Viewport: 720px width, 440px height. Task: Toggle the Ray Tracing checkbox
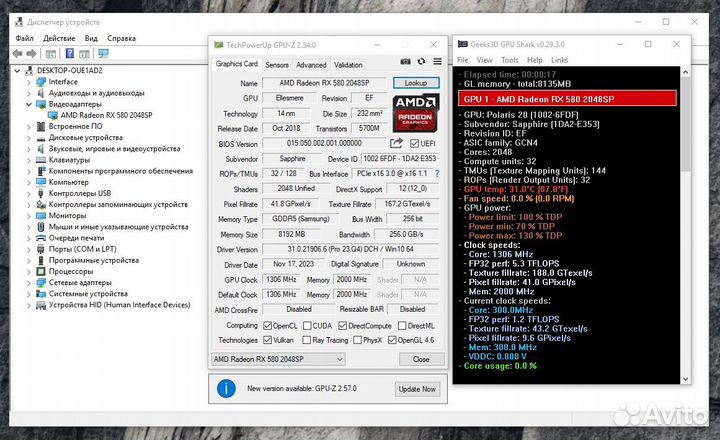(x=307, y=340)
